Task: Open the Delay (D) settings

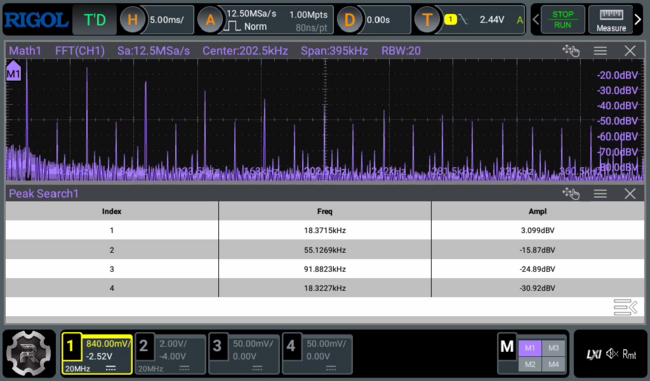Action: 349,19
